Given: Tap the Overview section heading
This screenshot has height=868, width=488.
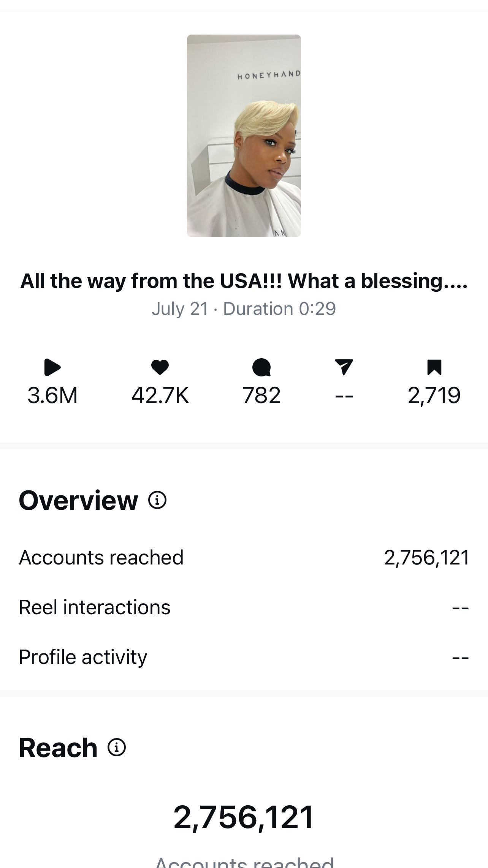Looking at the screenshot, I should (x=78, y=500).
